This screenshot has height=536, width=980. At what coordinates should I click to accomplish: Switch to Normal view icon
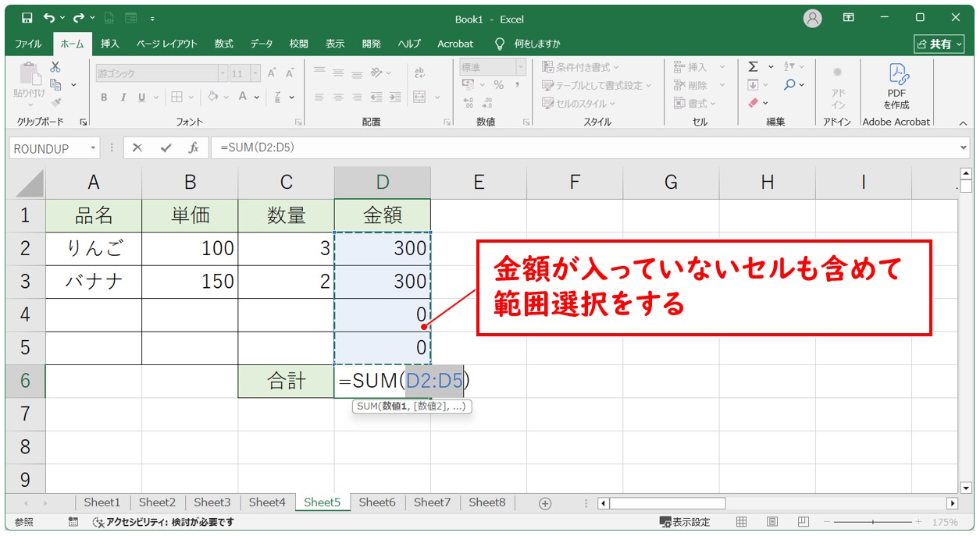click(742, 522)
